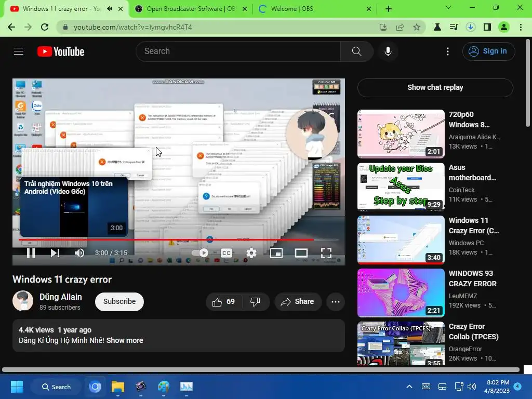Go back with the browser back arrow
Viewport: 532px width, 399px height.
tap(11, 27)
